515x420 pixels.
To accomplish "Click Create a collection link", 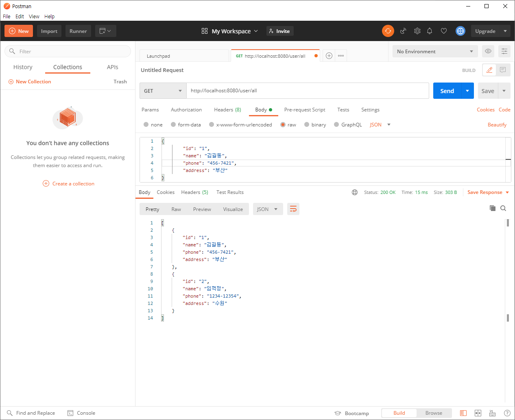I will coord(69,184).
